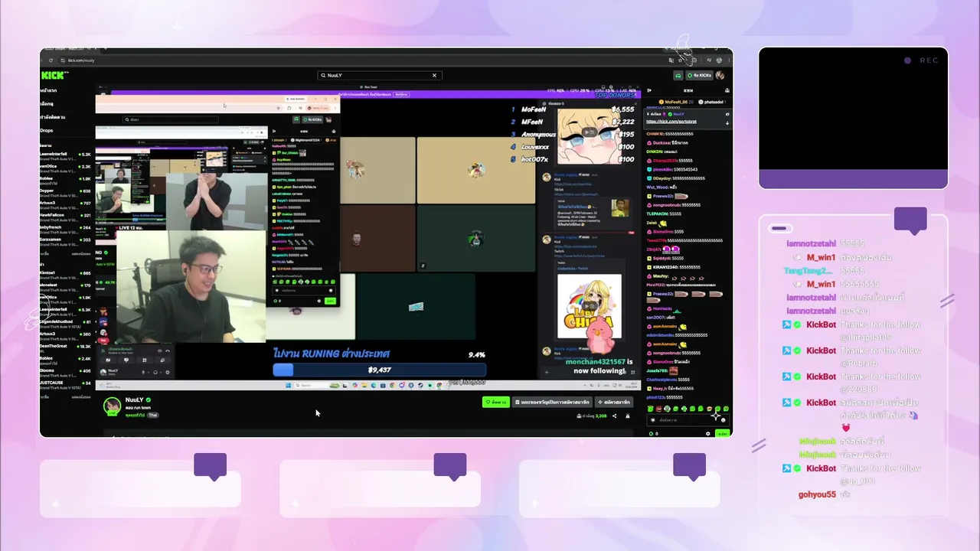This screenshot has width=980, height=551.
Task: Bookmark this page with the star icon
Action: [x=680, y=60]
